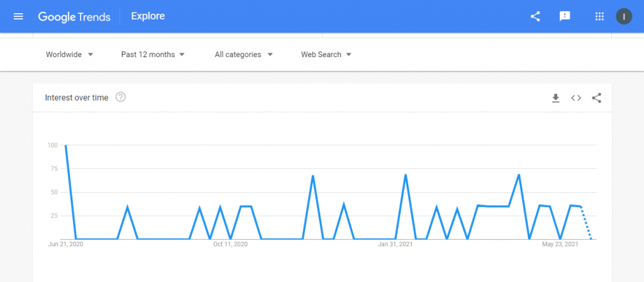Image resolution: width=644 pixels, height=282 pixels.
Task: Open the help icon beside Interest over time
Action: (x=120, y=97)
